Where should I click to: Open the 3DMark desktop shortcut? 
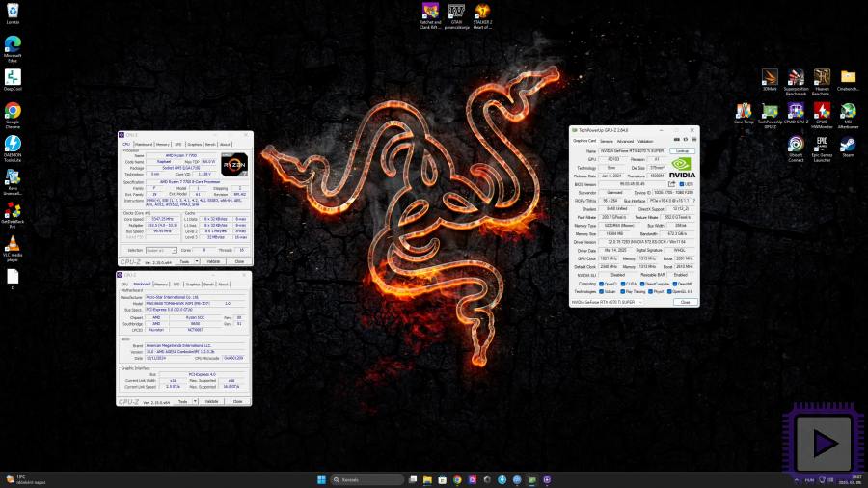pos(770,80)
